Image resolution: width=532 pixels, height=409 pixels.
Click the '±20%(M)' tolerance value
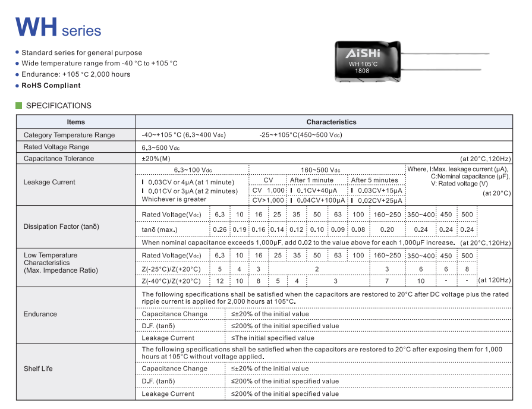(156, 159)
